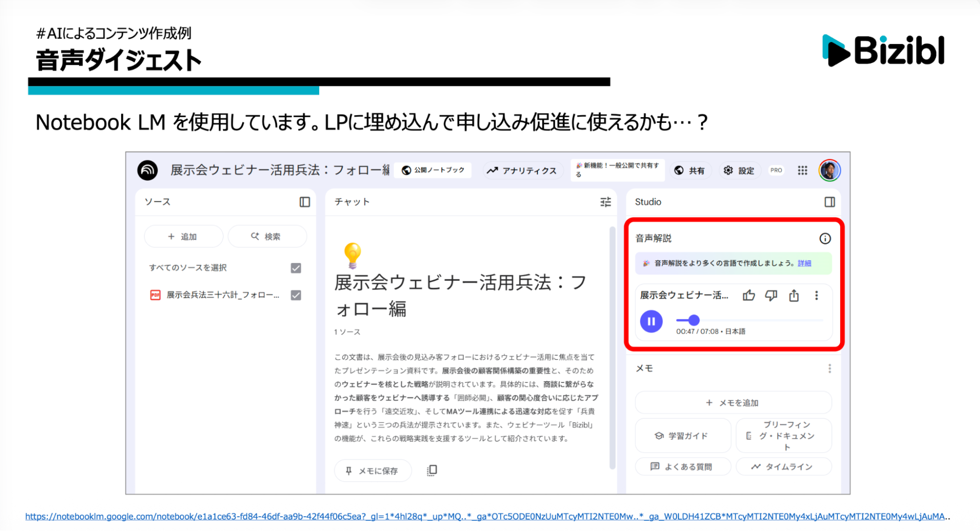
Task: Click thumbs up on audio overview
Action: pos(749,295)
